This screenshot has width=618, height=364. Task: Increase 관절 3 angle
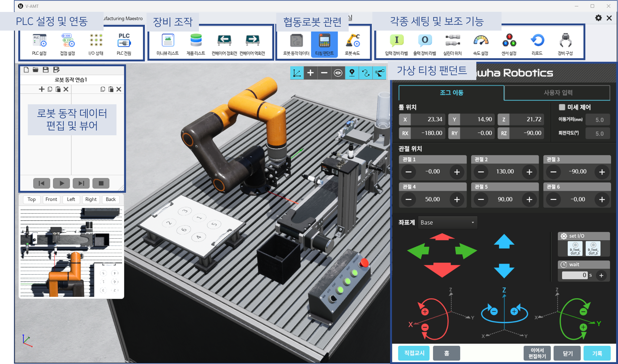click(602, 172)
